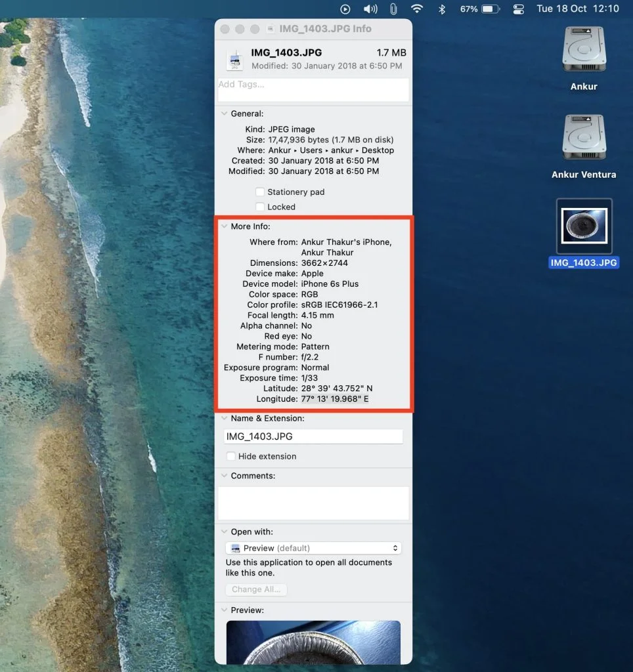
Task: Open Control Center
Action: (519, 9)
